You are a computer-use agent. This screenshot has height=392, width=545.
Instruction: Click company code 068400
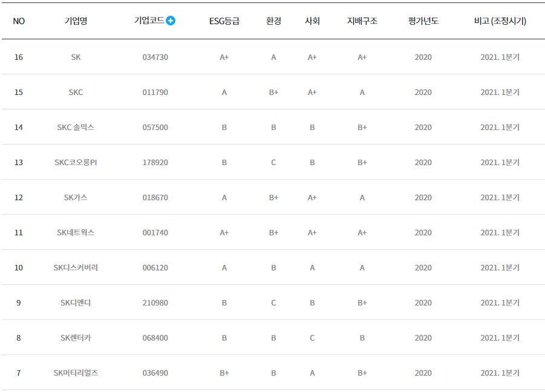pyautogui.click(x=155, y=338)
